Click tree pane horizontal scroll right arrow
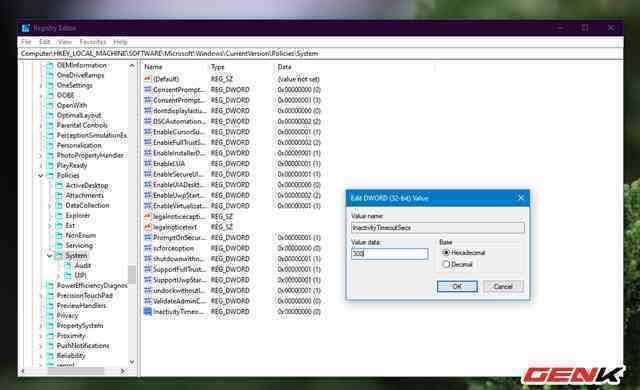This screenshot has height=390, width=640. pyautogui.click(x=122, y=371)
